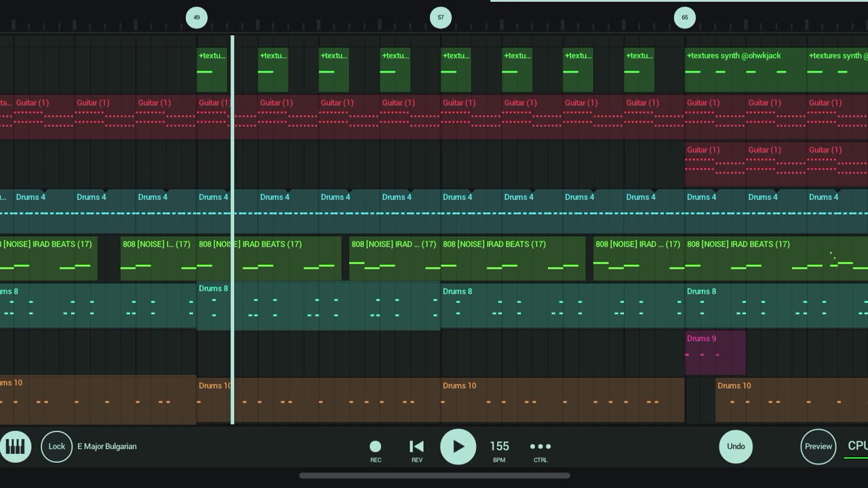
Task: Jump to bar 65 marker
Action: [685, 18]
